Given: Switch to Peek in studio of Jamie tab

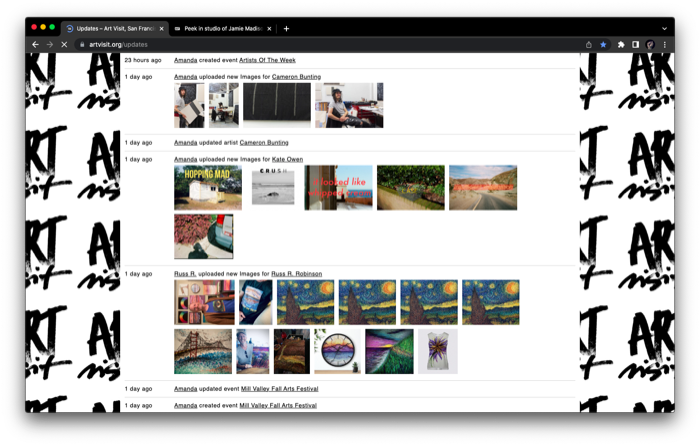Looking at the screenshot, I should (223, 29).
